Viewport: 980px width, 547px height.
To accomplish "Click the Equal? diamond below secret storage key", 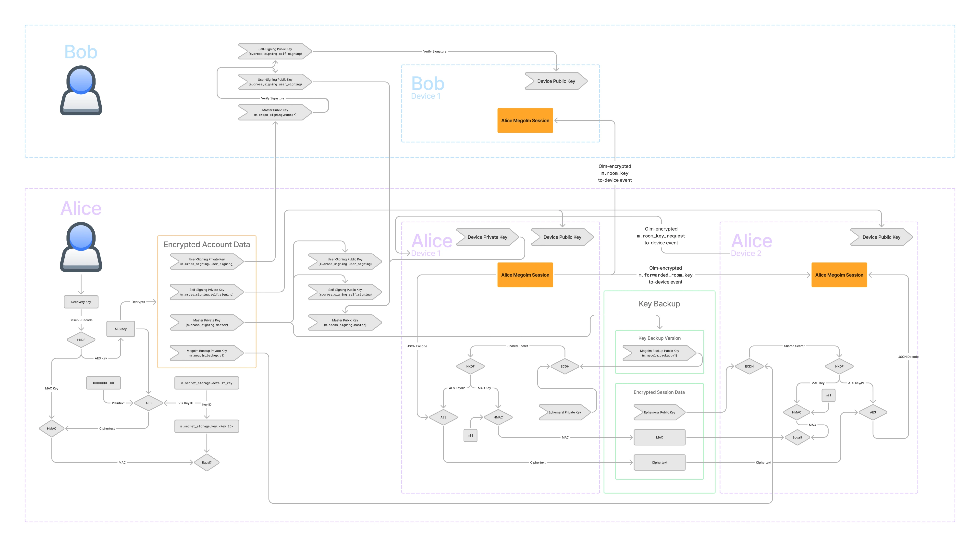I will tap(207, 463).
